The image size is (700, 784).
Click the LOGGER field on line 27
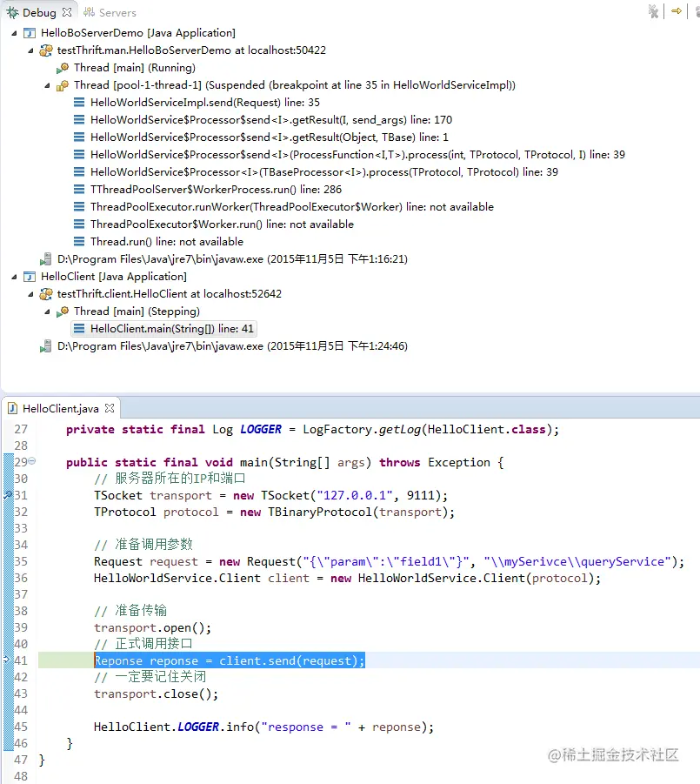pyautogui.click(x=261, y=429)
